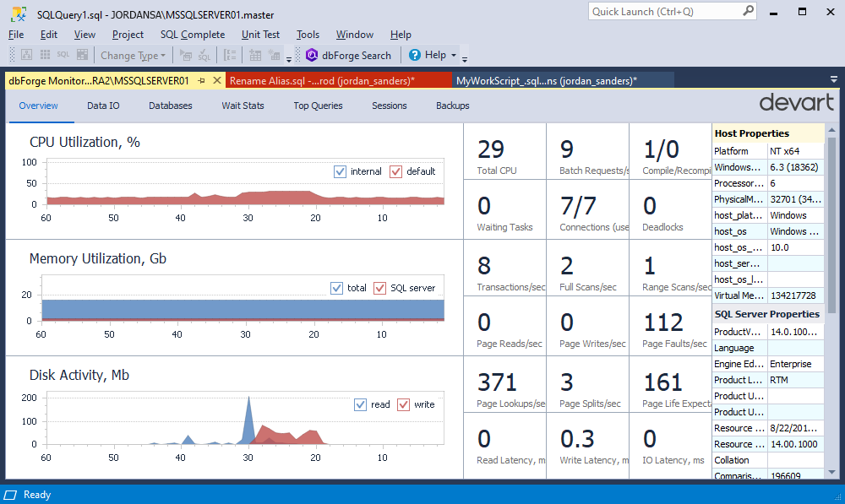Click the pin icon on dbForge Monitor tab

click(202, 81)
